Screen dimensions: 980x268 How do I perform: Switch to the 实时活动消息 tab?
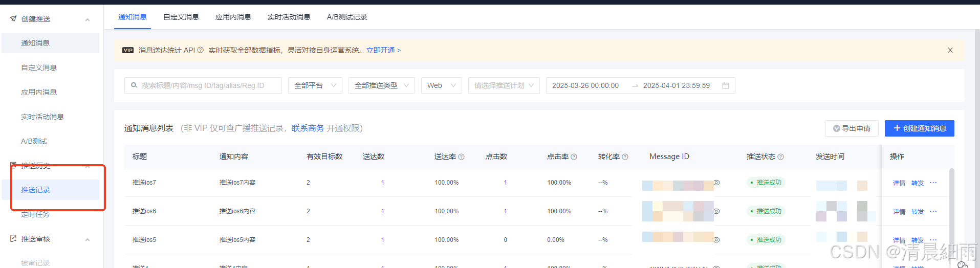pos(289,17)
